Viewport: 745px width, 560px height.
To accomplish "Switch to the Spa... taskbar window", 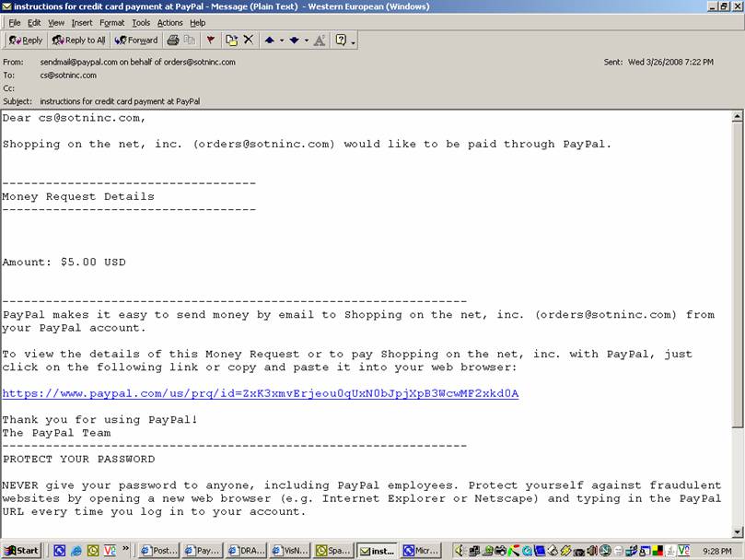I will 334,551.
